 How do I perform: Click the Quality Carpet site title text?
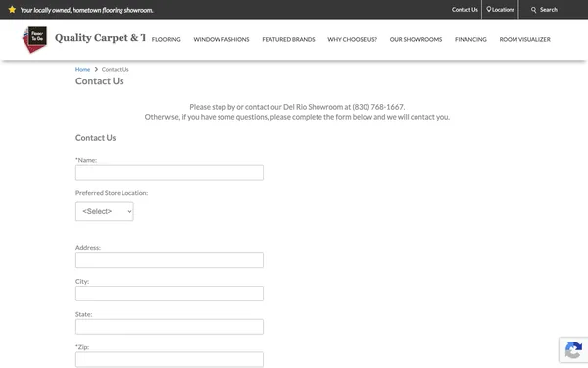coord(100,38)
